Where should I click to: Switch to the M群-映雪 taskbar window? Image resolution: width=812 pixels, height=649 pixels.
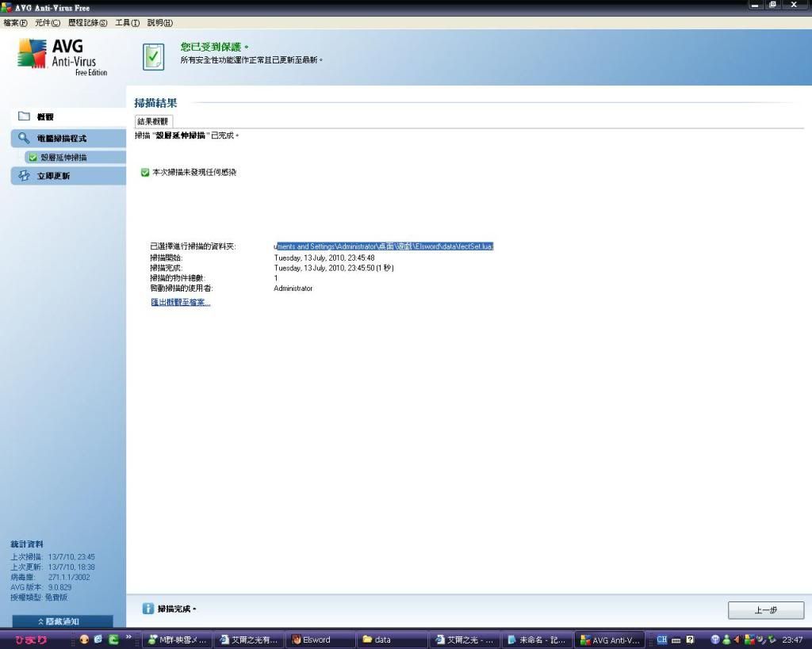pyautogui.click(x=177, y=639)
